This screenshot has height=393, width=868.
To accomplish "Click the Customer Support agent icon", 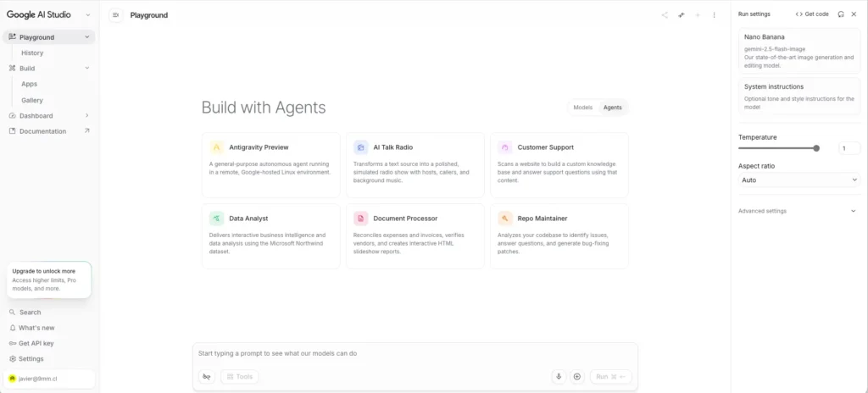I will coord(505,147).
